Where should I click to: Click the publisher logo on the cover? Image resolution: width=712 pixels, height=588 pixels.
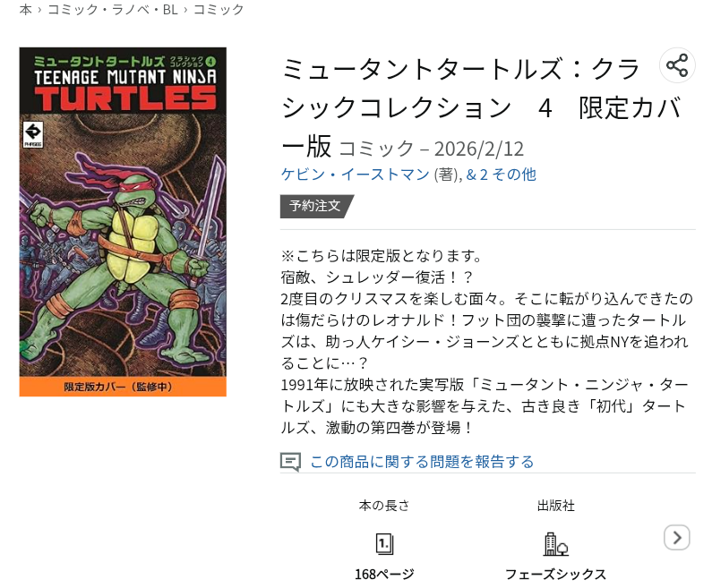[x=33, y=134]
